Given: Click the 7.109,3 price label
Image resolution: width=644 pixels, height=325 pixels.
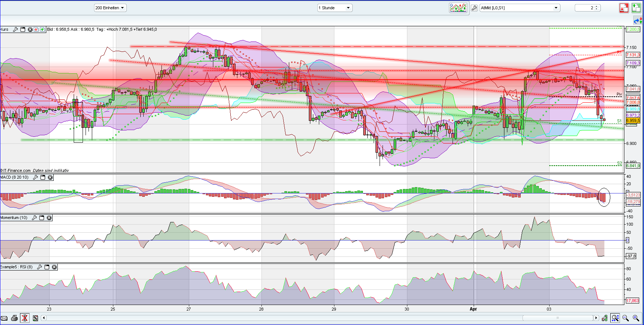Looking at the screenshot, I should pos(633,63).
